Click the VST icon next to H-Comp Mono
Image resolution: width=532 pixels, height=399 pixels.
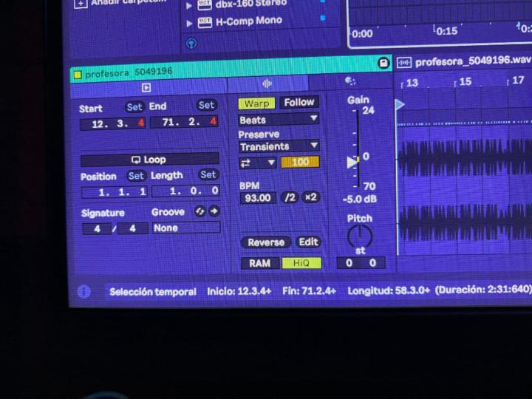(x=205, y=23)
